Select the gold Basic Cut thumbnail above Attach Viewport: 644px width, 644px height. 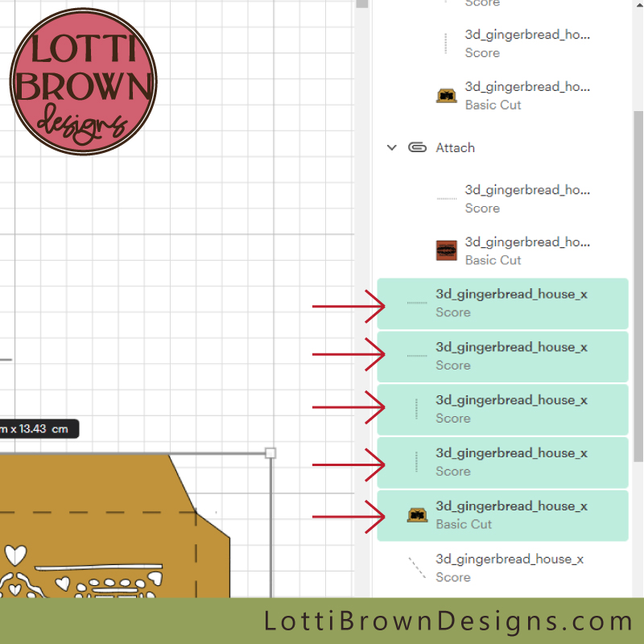[x=446, y=96]
